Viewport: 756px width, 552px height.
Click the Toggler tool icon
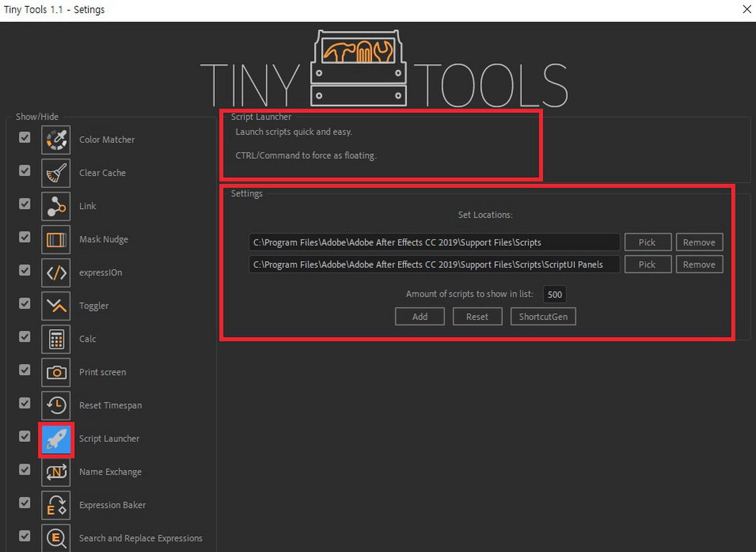click(x=56, y=306)
